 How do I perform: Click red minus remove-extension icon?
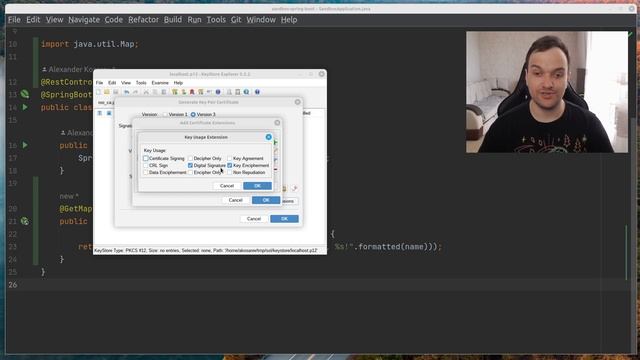(x=276, y=169)
